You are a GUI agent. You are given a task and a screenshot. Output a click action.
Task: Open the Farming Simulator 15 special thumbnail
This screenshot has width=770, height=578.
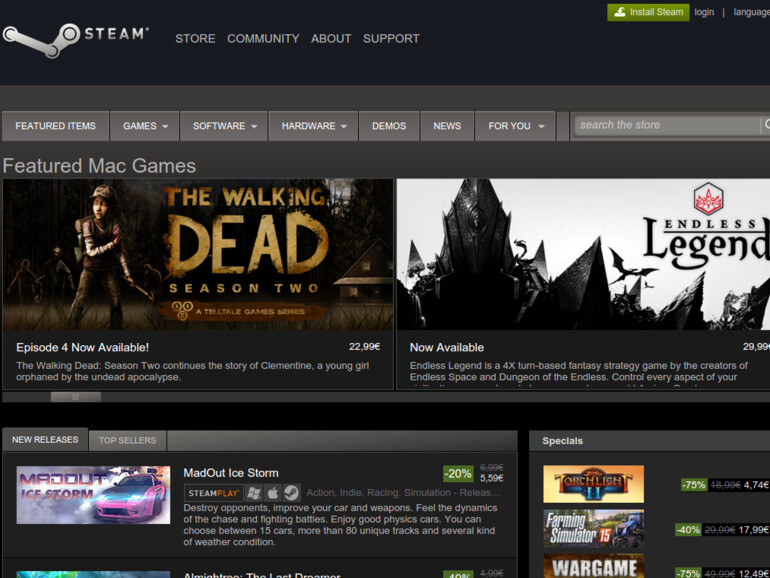tap(593, 528)
